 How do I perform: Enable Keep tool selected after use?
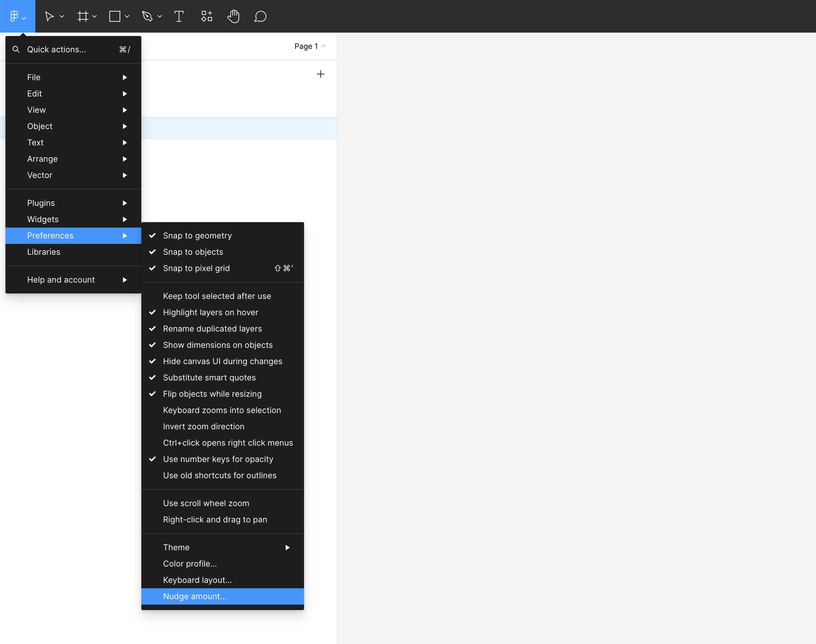coord(217,296)
